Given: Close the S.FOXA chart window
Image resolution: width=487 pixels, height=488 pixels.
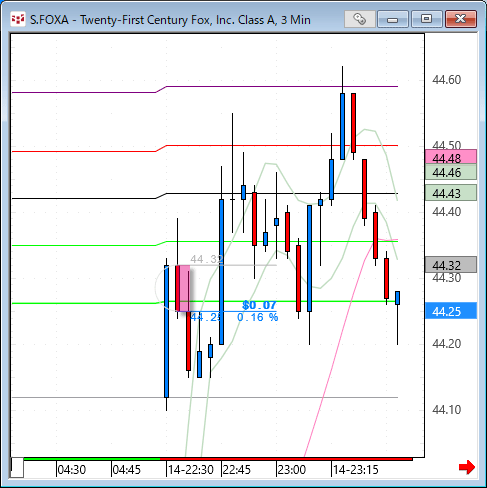Looking at the screenshot, I should point(461,19).
